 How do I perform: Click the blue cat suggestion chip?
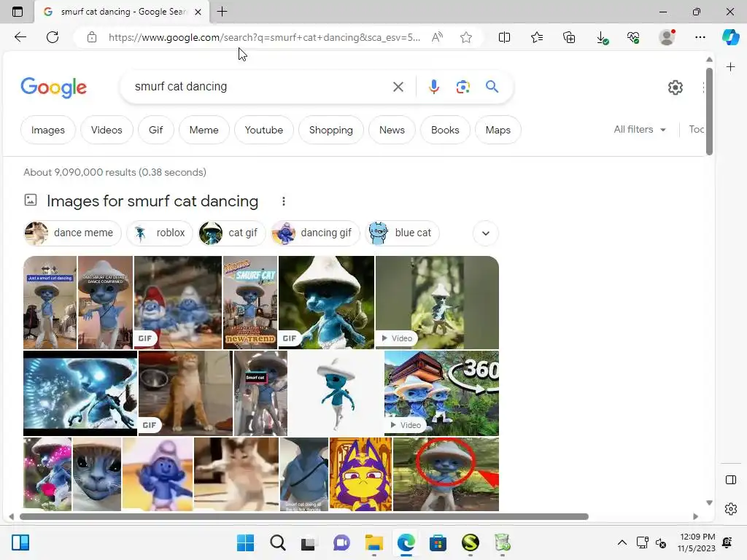pos(402,233)
